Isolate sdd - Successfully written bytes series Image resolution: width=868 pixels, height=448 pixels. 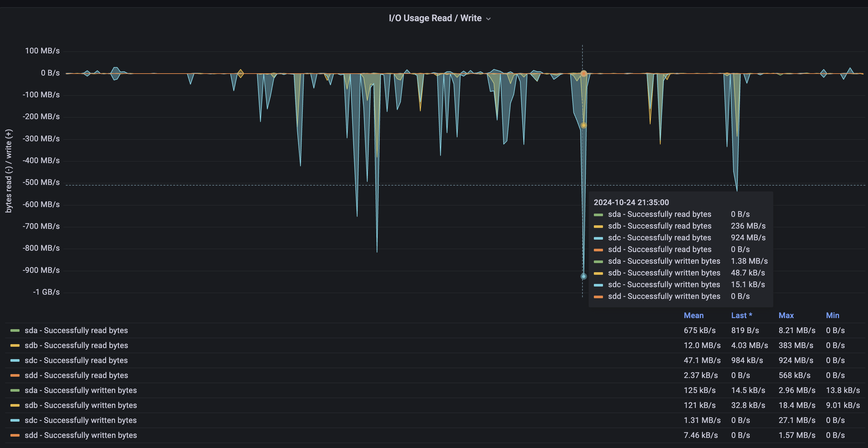(80, 435)
